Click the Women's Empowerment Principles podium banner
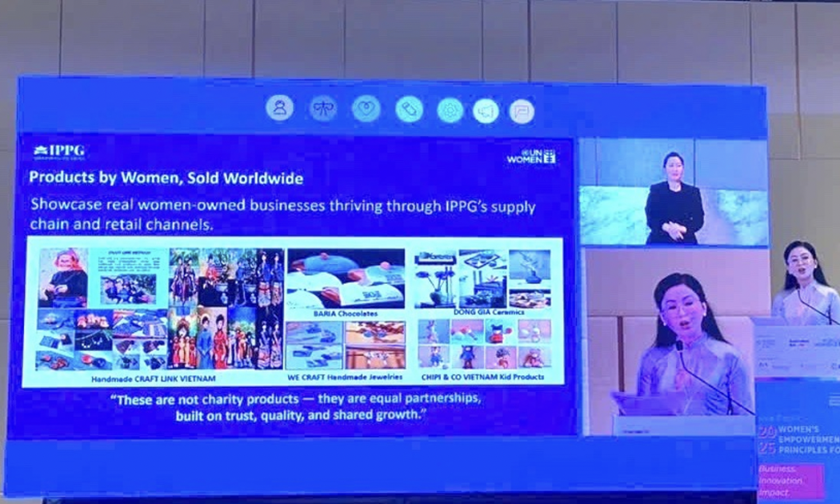 pyautogui.click(x=797, y=446)
